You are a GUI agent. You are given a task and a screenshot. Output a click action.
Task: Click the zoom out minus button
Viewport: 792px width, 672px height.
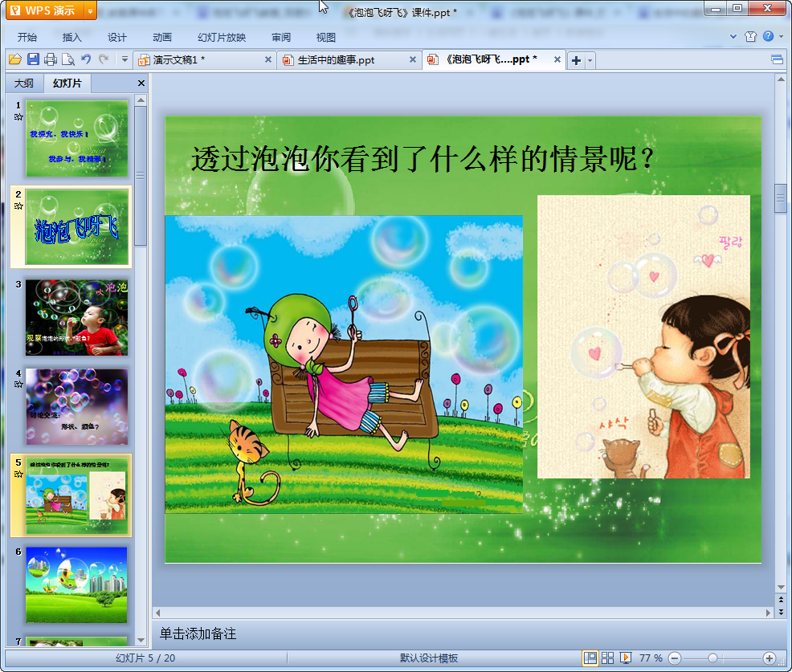[x=674, y=658]
